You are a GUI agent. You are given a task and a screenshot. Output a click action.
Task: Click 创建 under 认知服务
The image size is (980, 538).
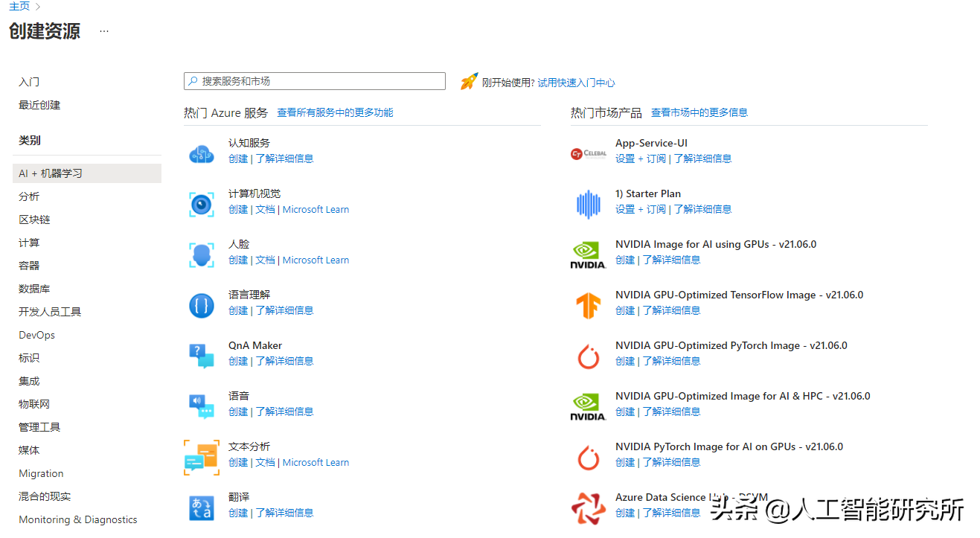coord(238,158)
